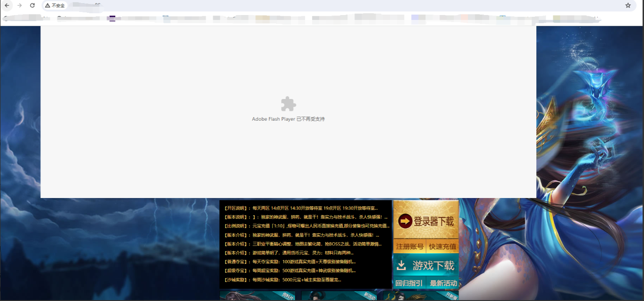Open the 回归指引 guide tab
Image resolution: width=644 pixels, height=301 pixels.
click(x=409, y=283)
